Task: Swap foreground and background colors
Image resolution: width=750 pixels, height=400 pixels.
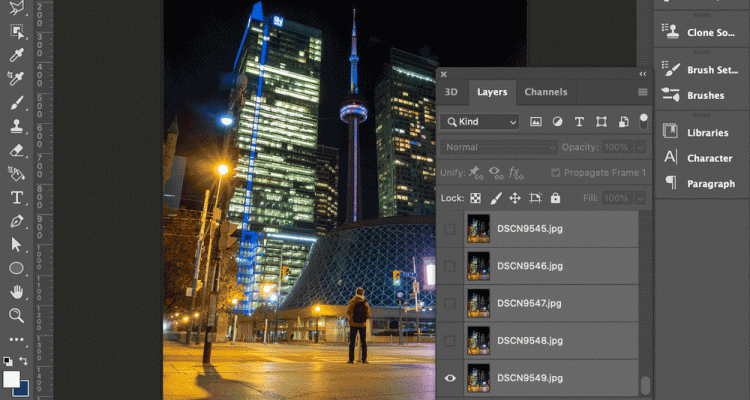Action: tap(23, 361)
